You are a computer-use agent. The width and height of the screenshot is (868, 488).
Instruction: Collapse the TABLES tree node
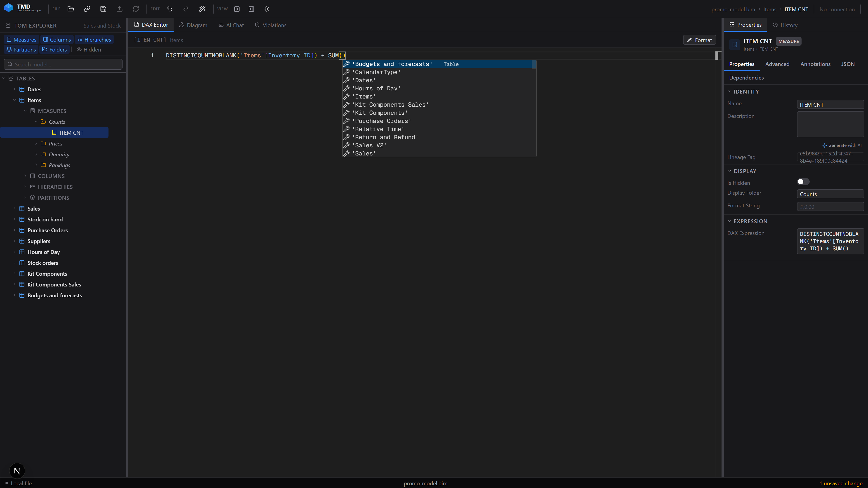(4, 78)
